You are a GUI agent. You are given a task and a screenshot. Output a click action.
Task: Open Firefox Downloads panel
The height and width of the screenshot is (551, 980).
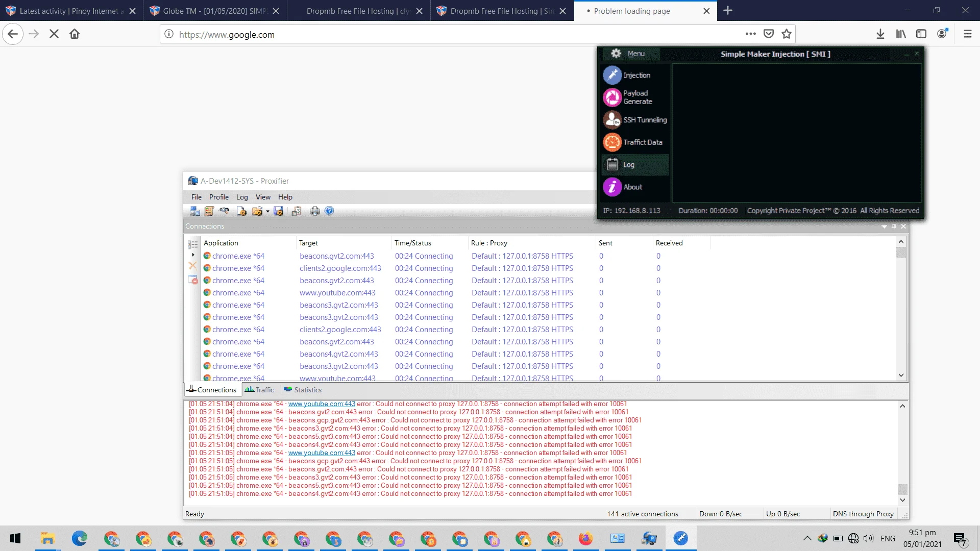880,34
